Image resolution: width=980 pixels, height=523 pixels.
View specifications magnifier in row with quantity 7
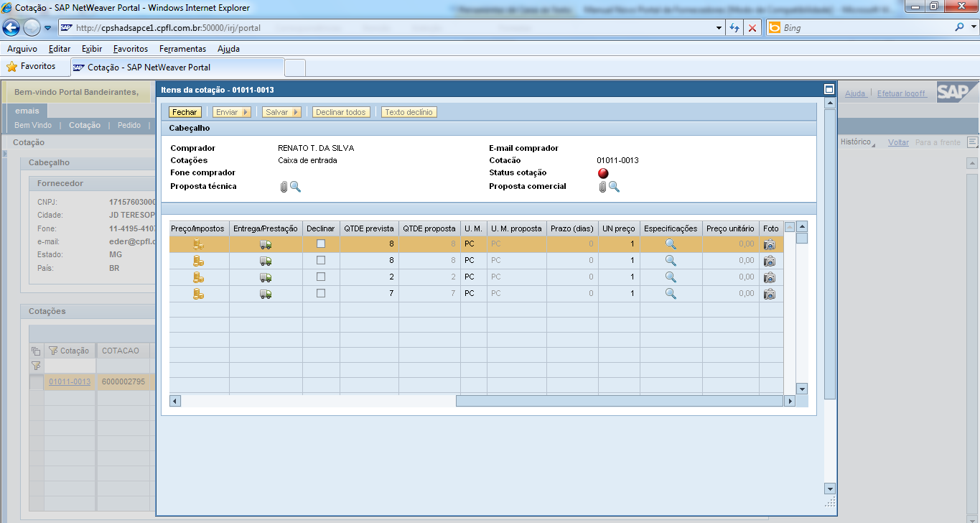click(x=671, y=293)
